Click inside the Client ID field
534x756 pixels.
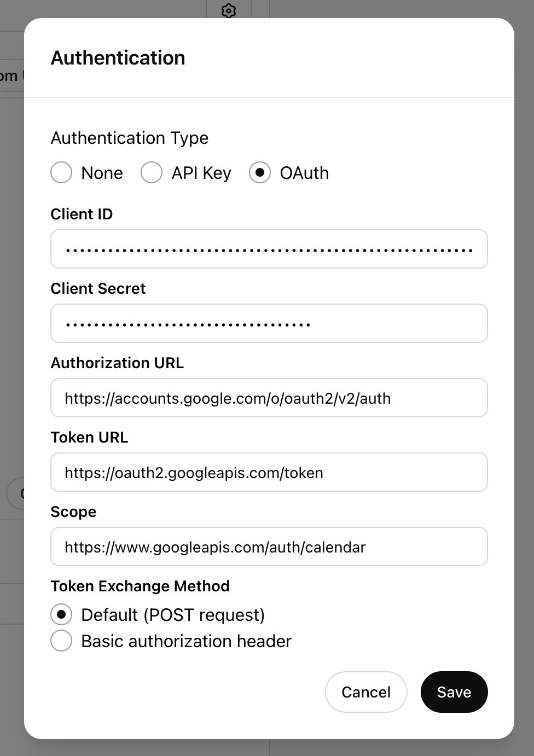(269, 249)
